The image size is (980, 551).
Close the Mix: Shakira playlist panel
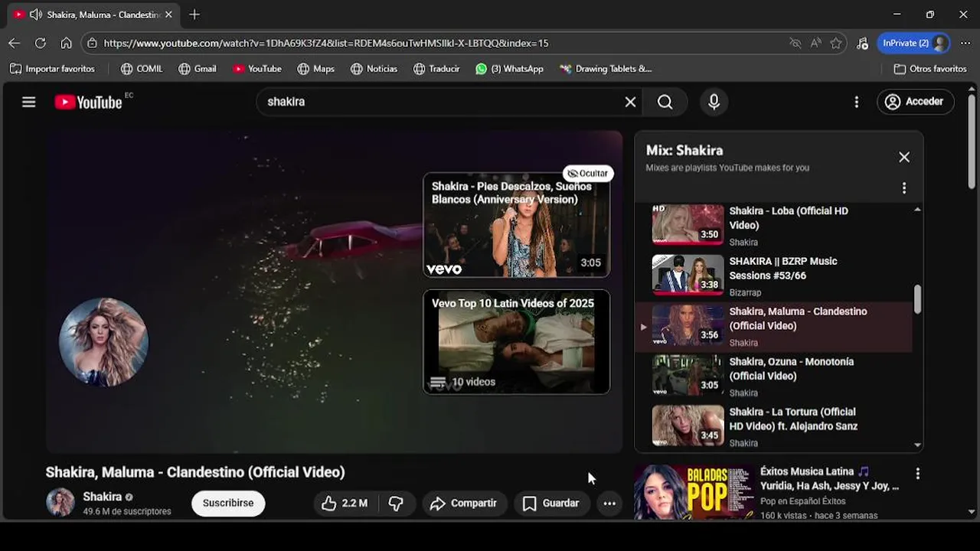[x=904, y=157]
